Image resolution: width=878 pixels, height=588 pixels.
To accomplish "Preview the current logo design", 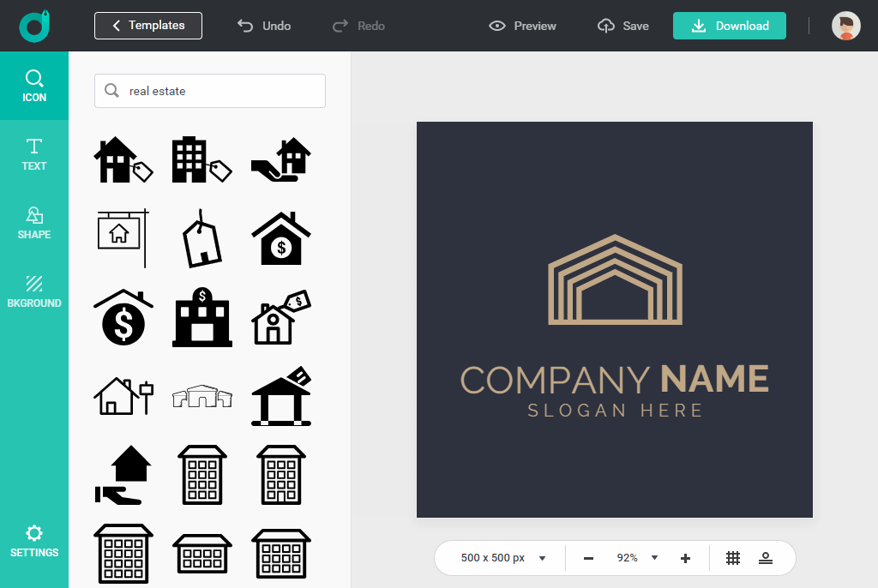I will (x=521, y=26).
